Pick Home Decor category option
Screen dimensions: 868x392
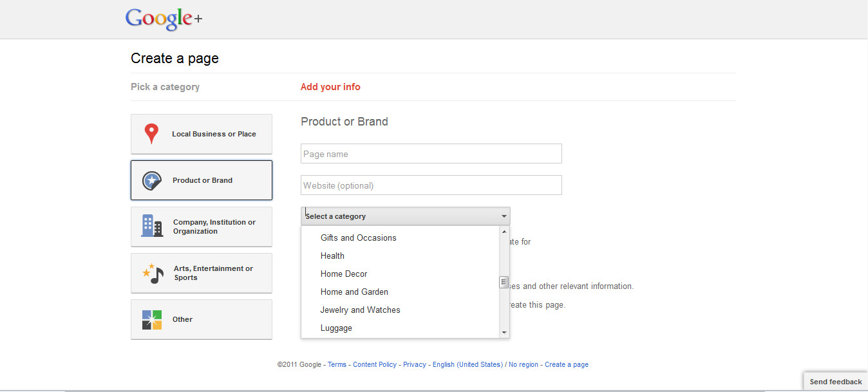coord(344,274)
